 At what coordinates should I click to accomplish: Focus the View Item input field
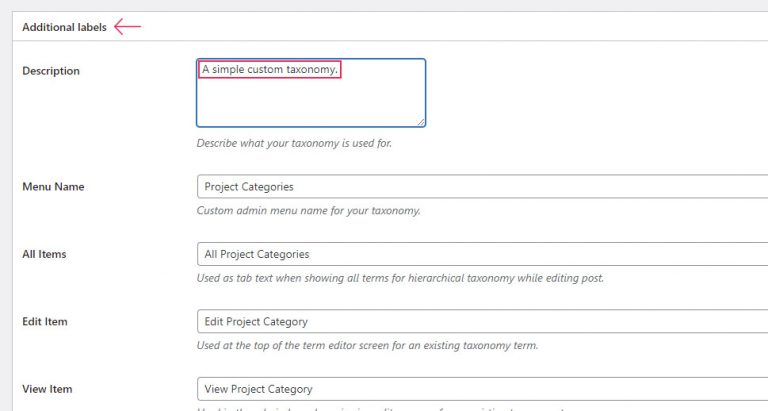tap(482, 389)
